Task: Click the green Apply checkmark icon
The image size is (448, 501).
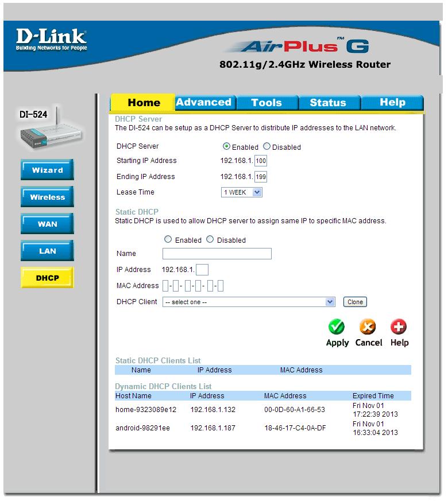Action: tap(337, 327)
